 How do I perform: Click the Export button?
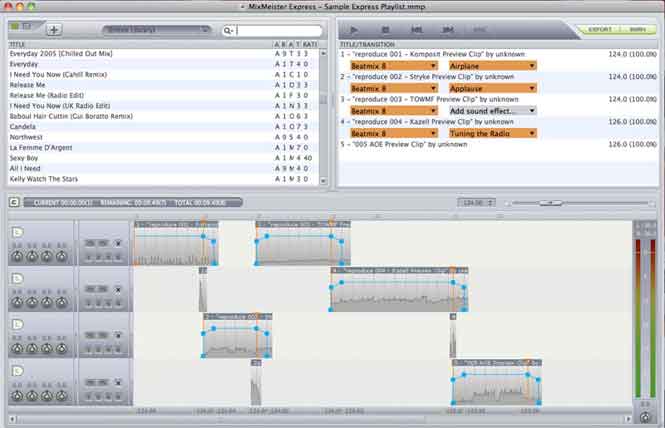pos(600,29)
